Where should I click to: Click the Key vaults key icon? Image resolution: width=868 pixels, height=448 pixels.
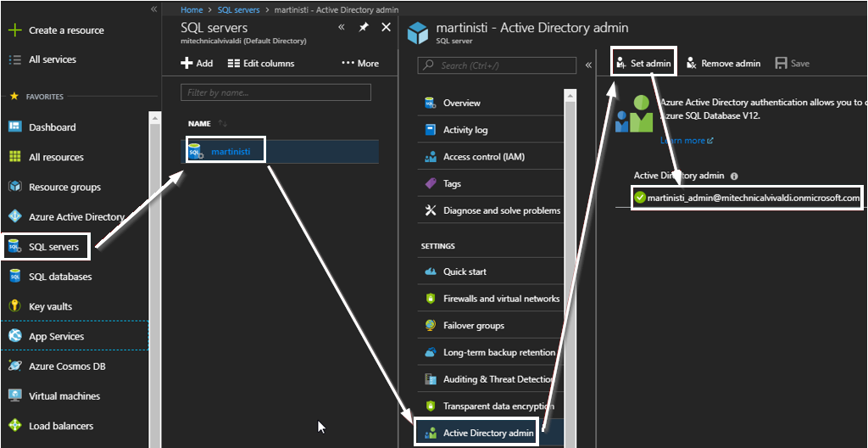point(15,306)
